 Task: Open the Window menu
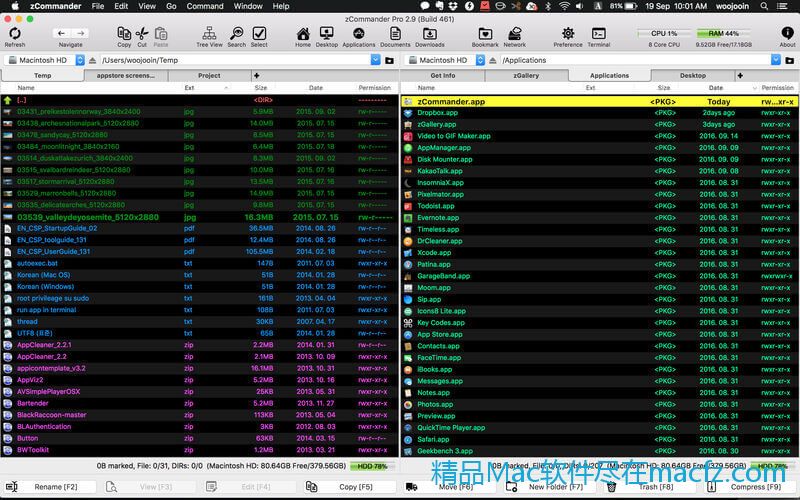248,6
